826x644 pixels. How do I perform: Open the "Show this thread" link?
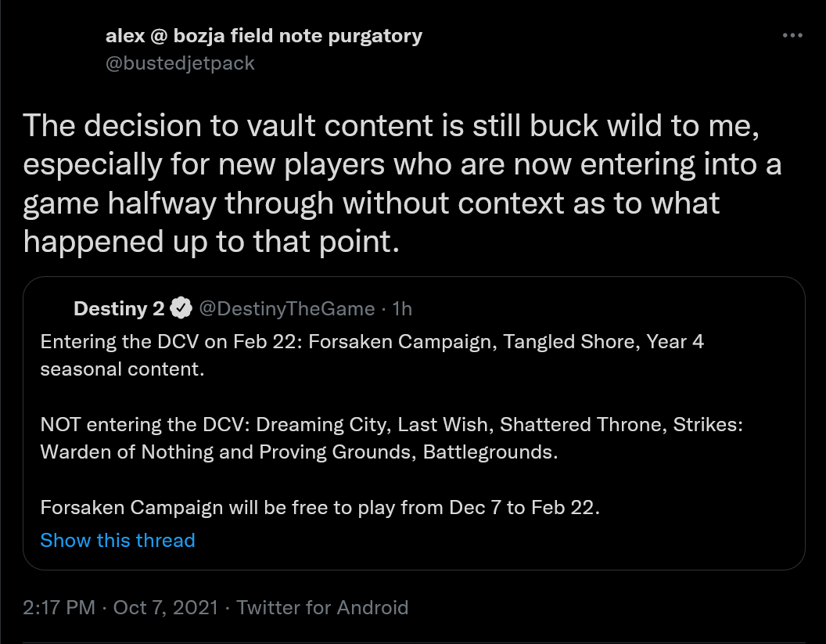(x=117, y=540)
